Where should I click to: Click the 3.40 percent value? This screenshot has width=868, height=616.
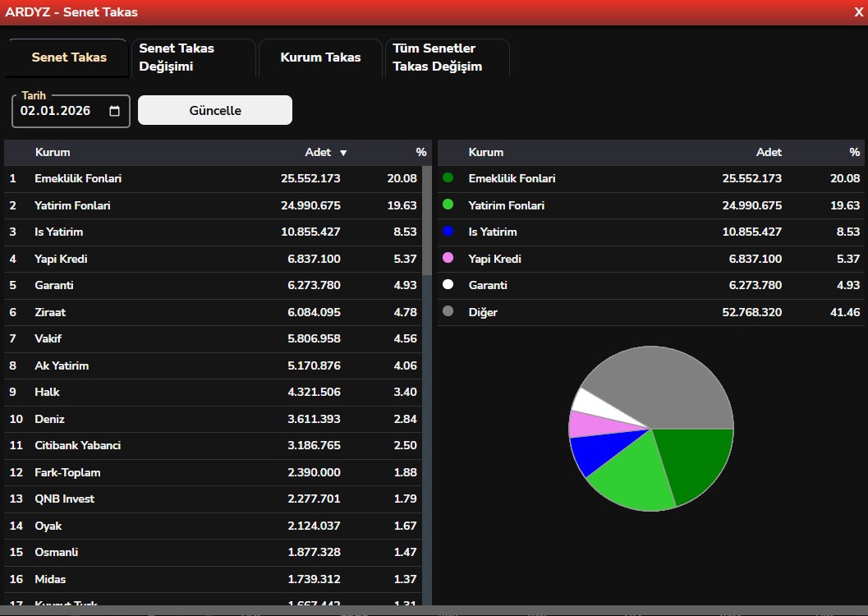(x=405, y=393)
